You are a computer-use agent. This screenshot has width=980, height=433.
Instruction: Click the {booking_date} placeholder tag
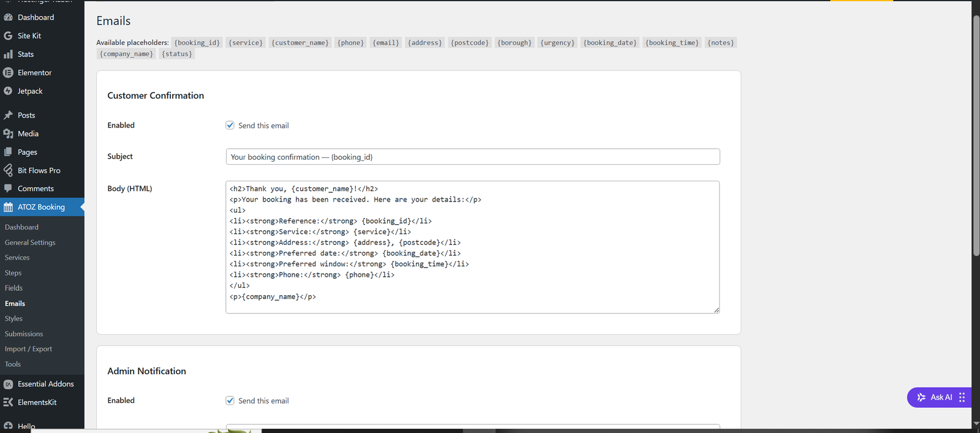click(609, 43)
